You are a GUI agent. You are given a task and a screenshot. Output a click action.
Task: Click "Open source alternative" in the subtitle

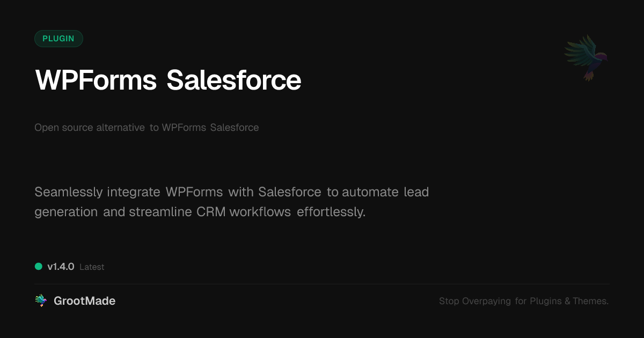point(90,128)
